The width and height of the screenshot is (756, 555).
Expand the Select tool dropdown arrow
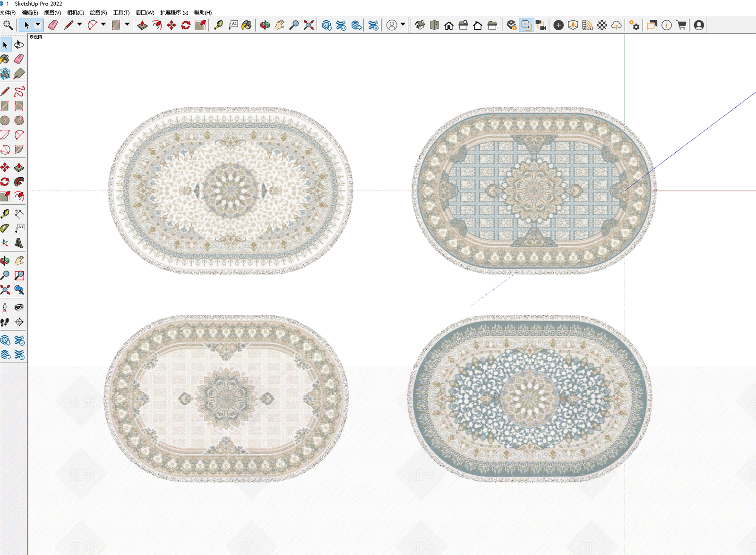[x=38, y=25]
